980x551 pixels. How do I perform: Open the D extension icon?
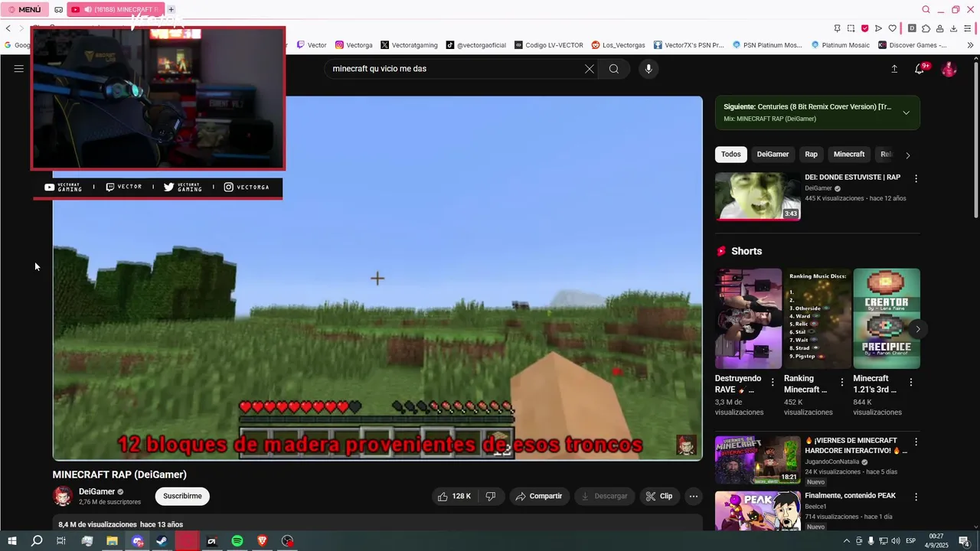coord(912,28)
